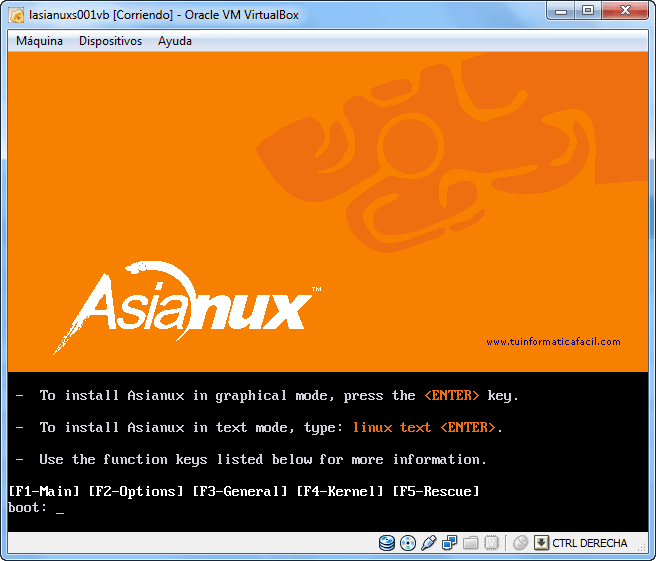Viewport: 656px width, 561px height.
Task: Minimize the VirtualBox window
Action: 561,10
